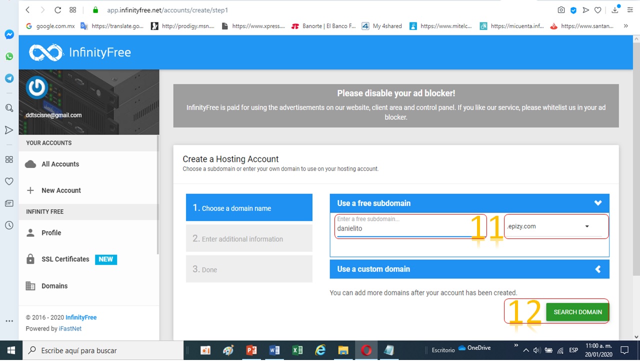Select step 1 Choose a domain name
The width and height of the screenshot is (640, 364).
249,208
